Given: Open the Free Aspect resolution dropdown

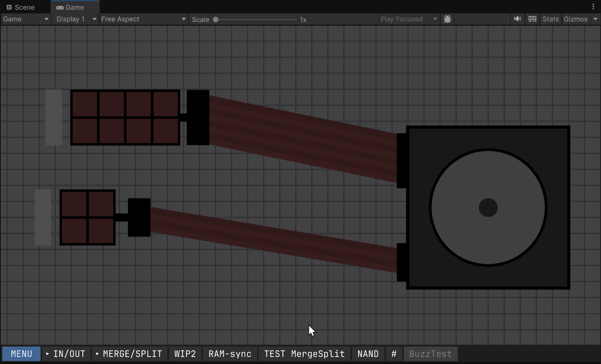Looking at the screenshot, I should 144,19.
